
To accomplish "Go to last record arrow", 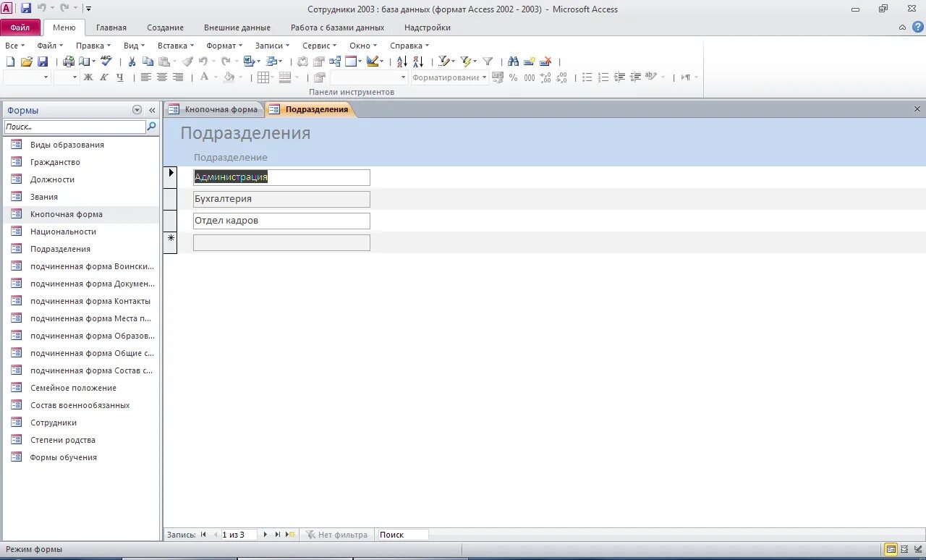I will 277,535.
